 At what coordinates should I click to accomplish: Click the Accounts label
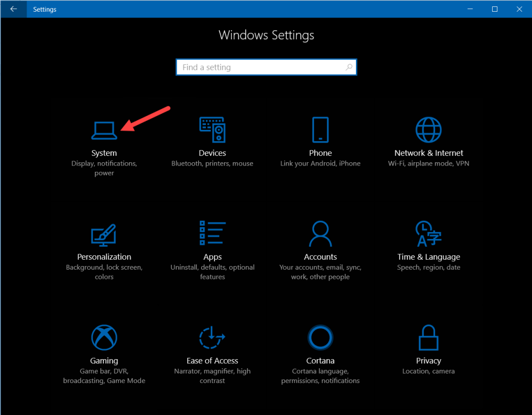pos(320,257)
